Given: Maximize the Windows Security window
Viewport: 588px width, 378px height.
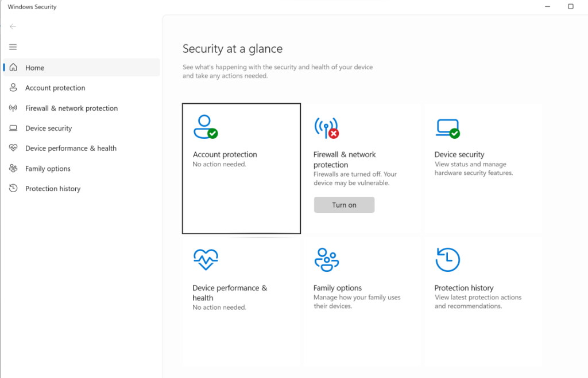Looking at the screenshot, I should [x=570, y=7].
